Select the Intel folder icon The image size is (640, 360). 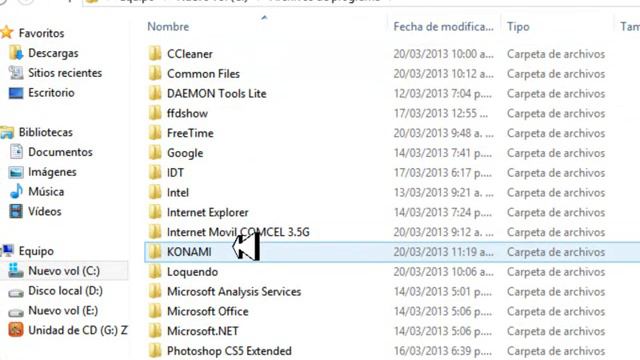point(155,192)
